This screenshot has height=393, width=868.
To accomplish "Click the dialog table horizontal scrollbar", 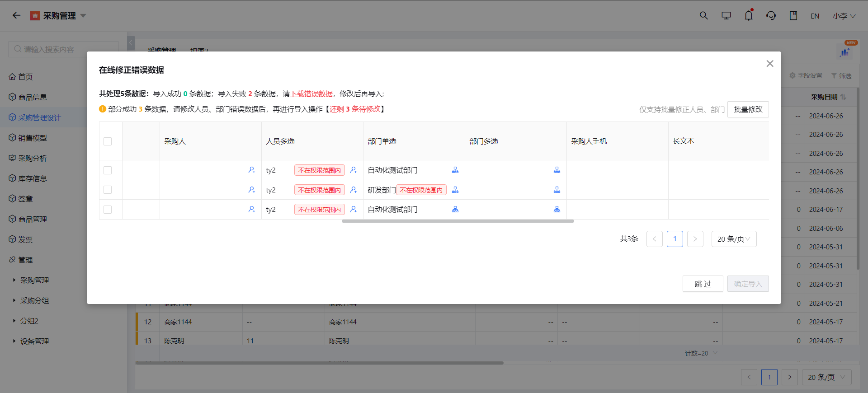I will (x=458, y=221).
